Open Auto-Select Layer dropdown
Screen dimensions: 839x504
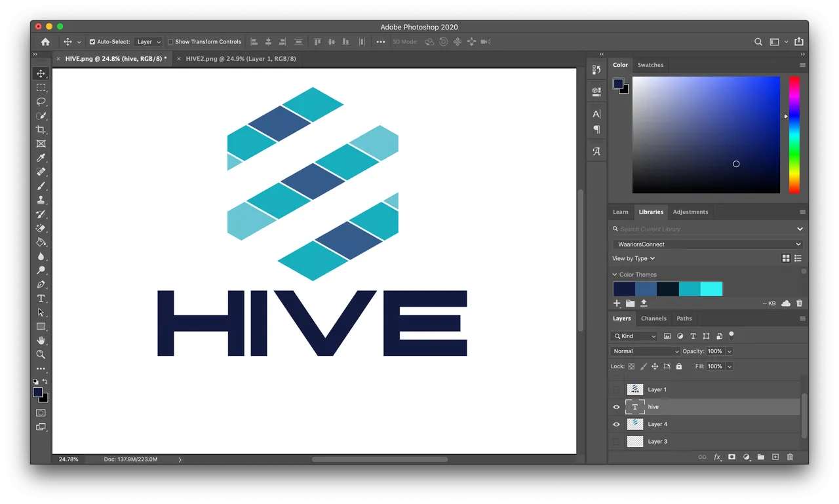coord(149,41)
